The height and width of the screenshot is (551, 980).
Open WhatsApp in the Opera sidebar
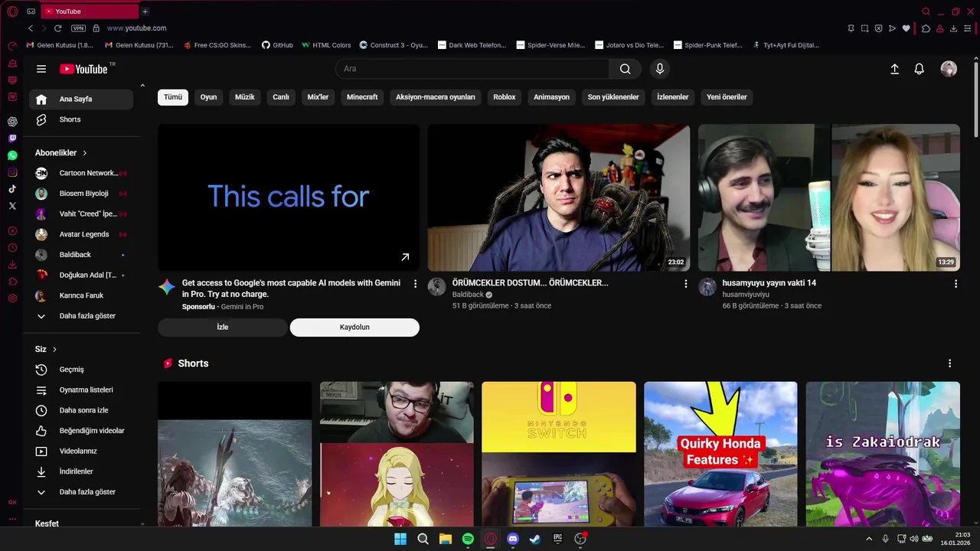[12, 155]
